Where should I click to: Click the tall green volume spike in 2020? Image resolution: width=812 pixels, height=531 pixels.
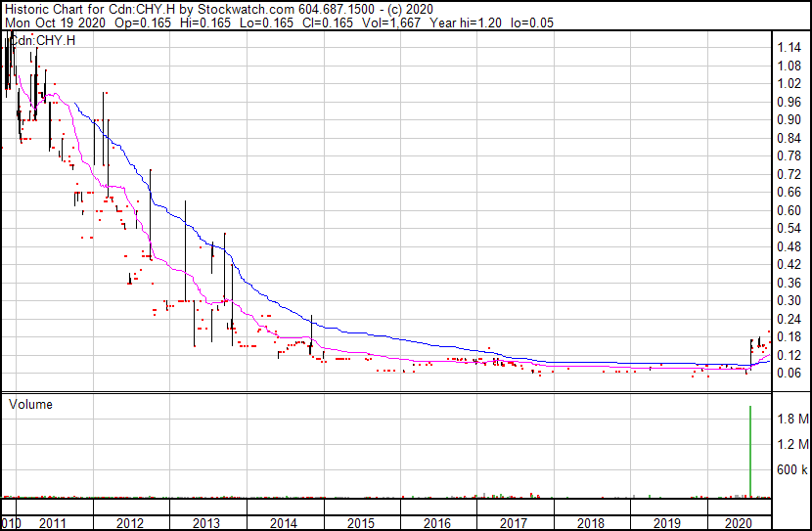tap(750, 450)
